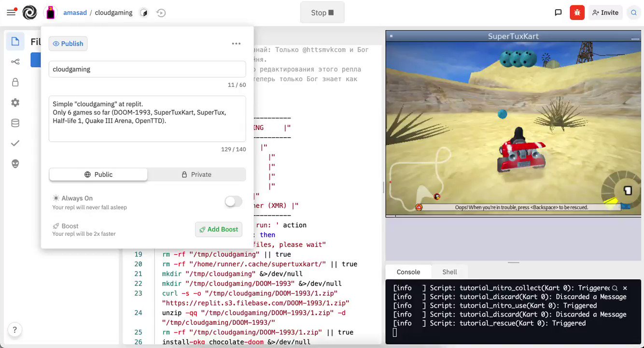Open the amasad profile link

click(75, 13)
